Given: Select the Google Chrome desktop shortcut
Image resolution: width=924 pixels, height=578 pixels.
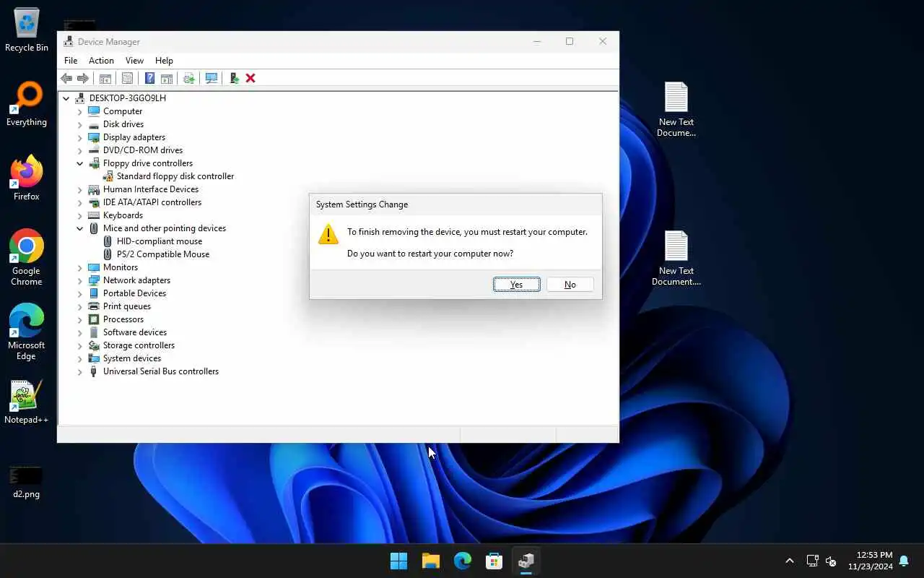Looking at the screenshot, I should pos(27,257).
